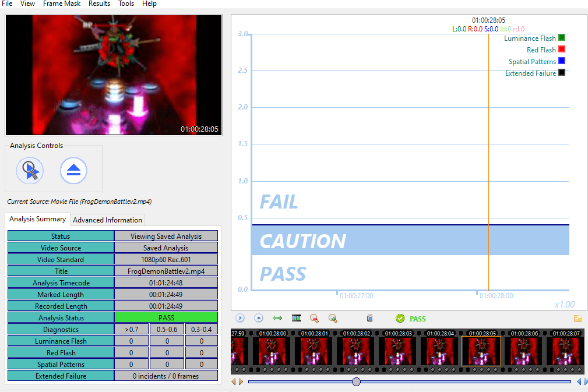Click the green checkmark PASS indicator icon

[x=400, y=318]
